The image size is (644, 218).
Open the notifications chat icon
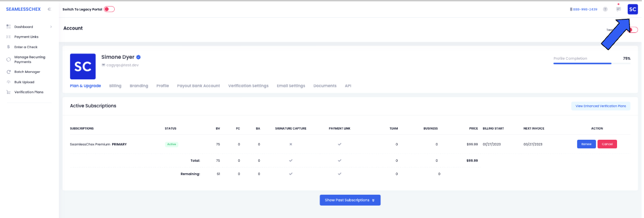click(619, 9)
